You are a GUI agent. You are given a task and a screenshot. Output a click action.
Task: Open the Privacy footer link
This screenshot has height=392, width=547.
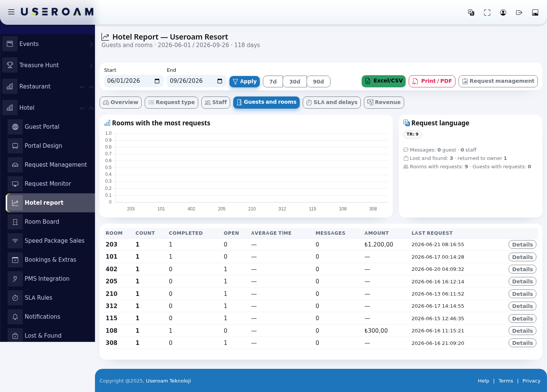[x=531, y=381]
